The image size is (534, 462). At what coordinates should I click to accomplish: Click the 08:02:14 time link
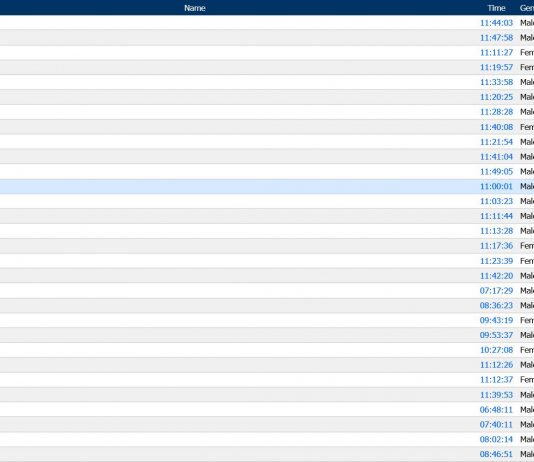click(496, 439)
